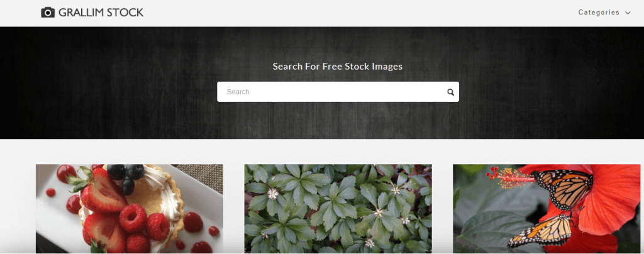Click the Search placeholder text
Viewport: 644px width, 254px height.
click(238, 92)
